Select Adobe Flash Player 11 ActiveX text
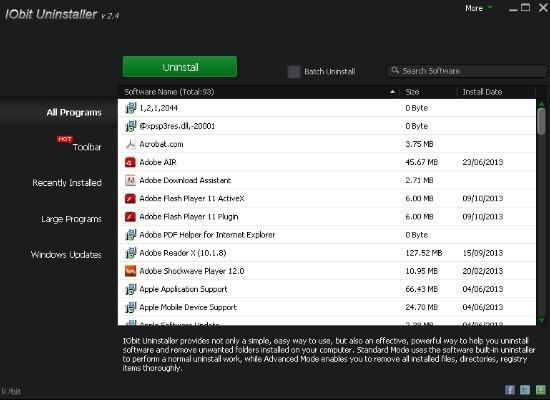Image resolution: width=550 pixels, height=400 pixels. point(192,199)
